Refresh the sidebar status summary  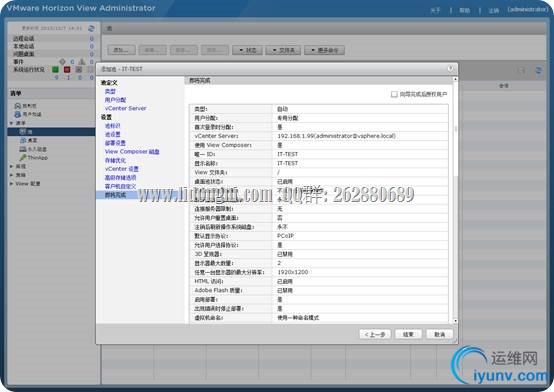[x=91, y=28]
